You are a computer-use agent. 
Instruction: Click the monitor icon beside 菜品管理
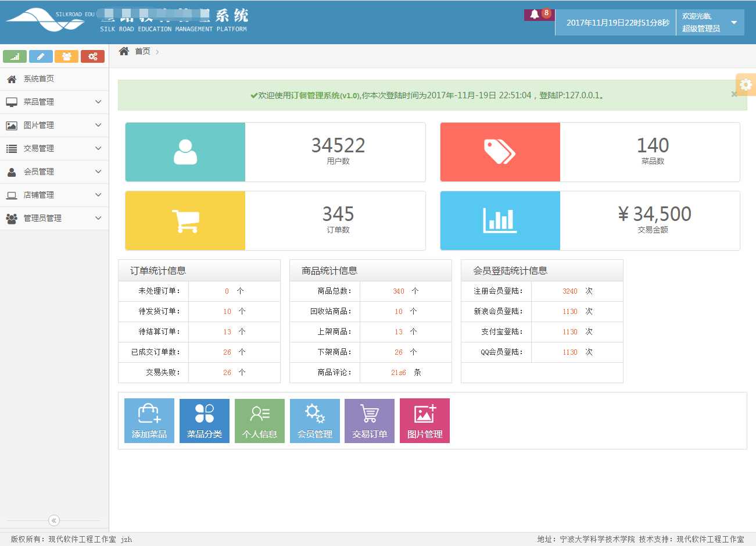point(12,102)
